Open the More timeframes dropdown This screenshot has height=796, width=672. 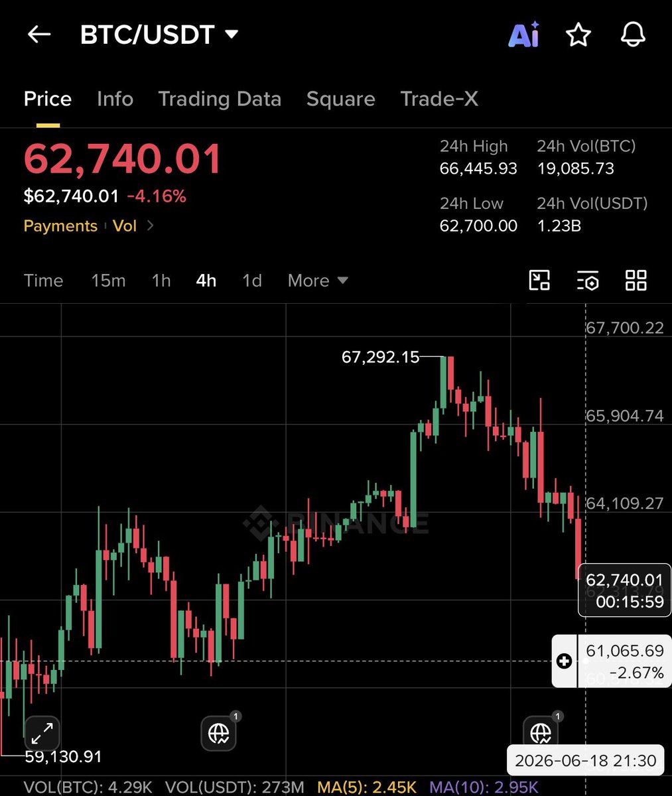coord(318,281)
